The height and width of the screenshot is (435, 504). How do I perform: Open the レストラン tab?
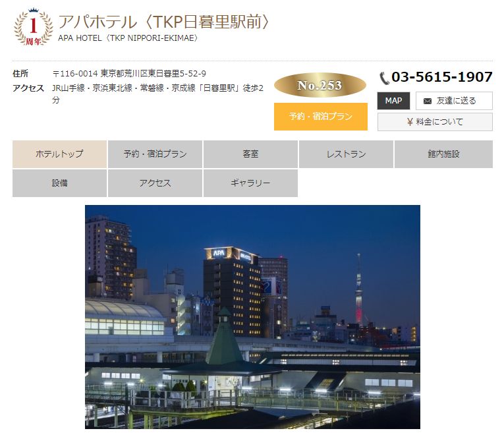click(x=346, y=154)
